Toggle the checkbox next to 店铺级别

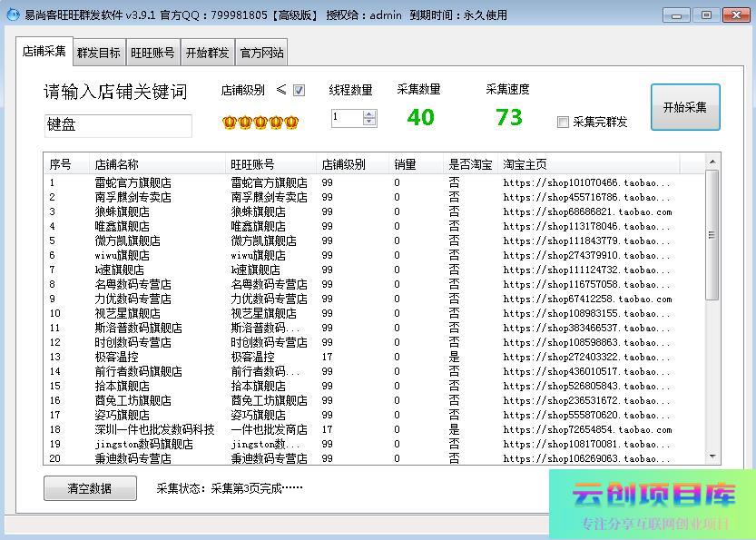[299, 91]
